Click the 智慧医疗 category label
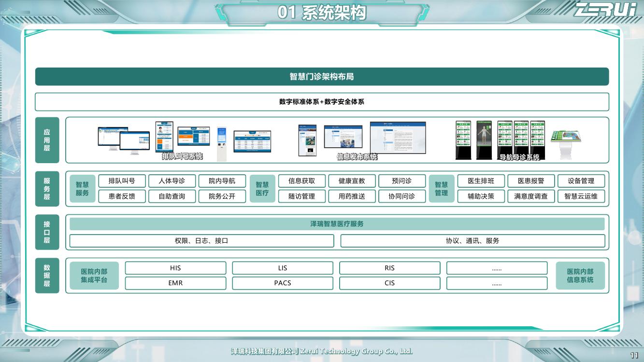 (262, 189)
